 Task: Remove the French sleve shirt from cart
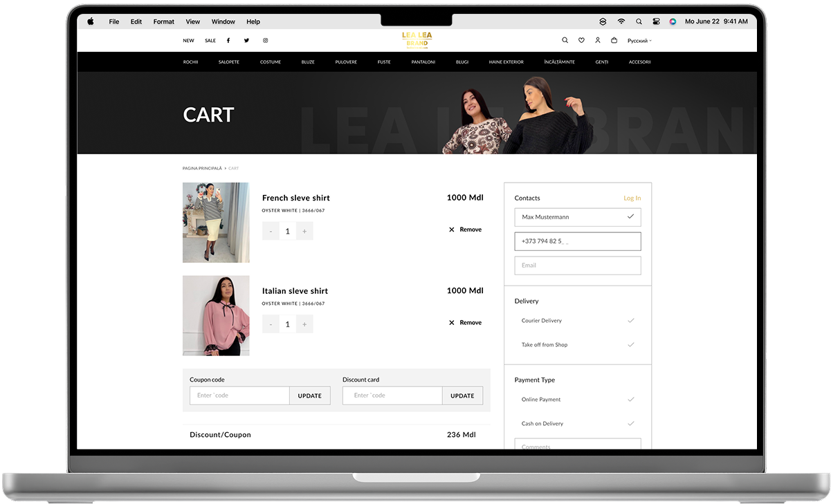click(x=465, y=230)
